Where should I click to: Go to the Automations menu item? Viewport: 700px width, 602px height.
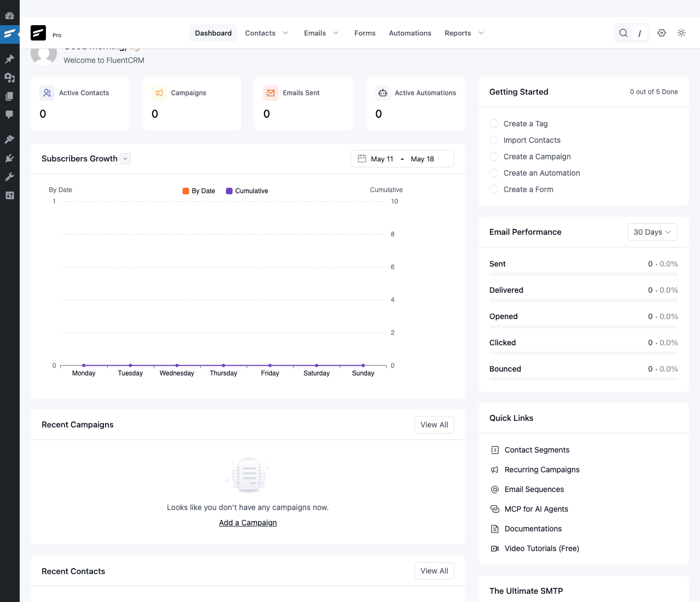(410, 33)
